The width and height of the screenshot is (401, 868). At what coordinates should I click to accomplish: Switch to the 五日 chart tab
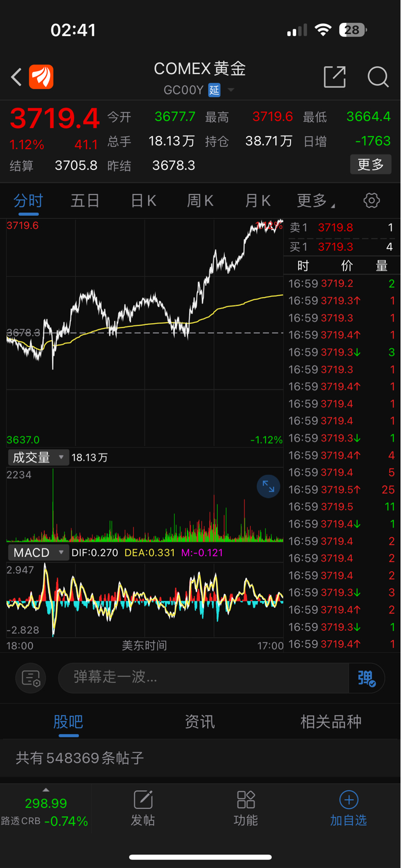[85, 201]
